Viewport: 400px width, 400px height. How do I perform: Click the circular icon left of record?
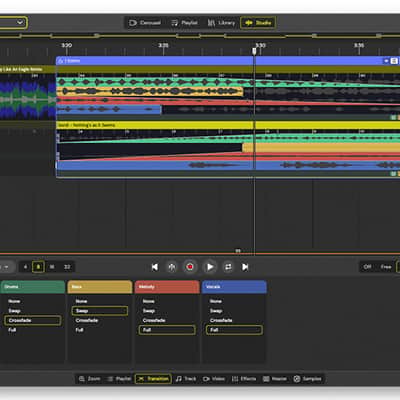point(172,267)
